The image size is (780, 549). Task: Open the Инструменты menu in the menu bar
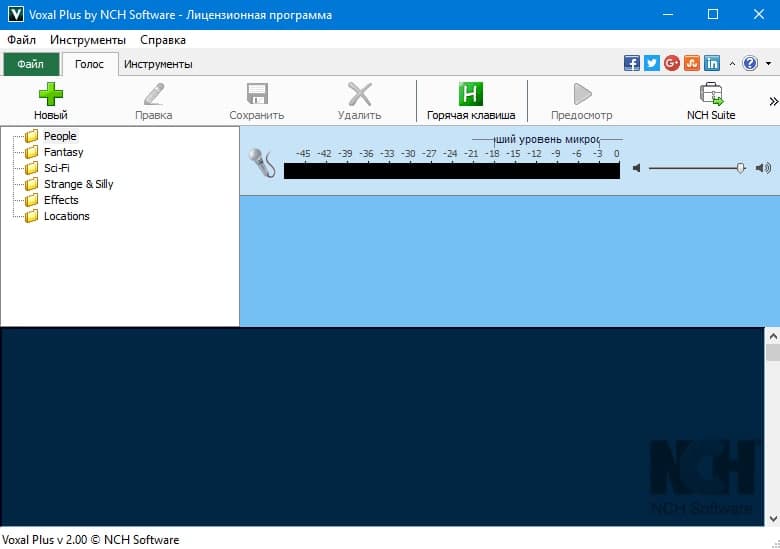(x=88, y=40)
